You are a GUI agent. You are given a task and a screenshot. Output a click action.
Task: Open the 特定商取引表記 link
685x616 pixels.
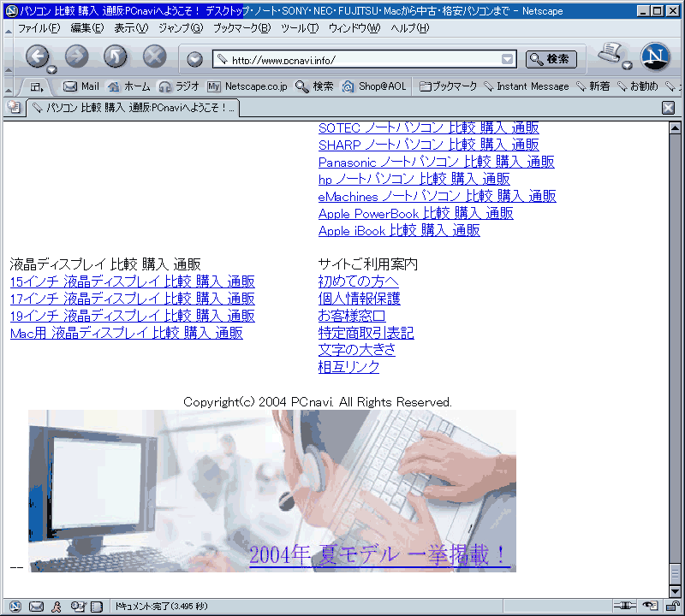366,333
